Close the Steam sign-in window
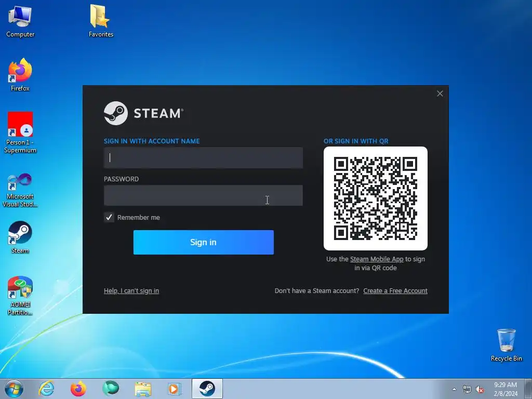The width and height of the screenshot is (532, 399). click(440, 94)
